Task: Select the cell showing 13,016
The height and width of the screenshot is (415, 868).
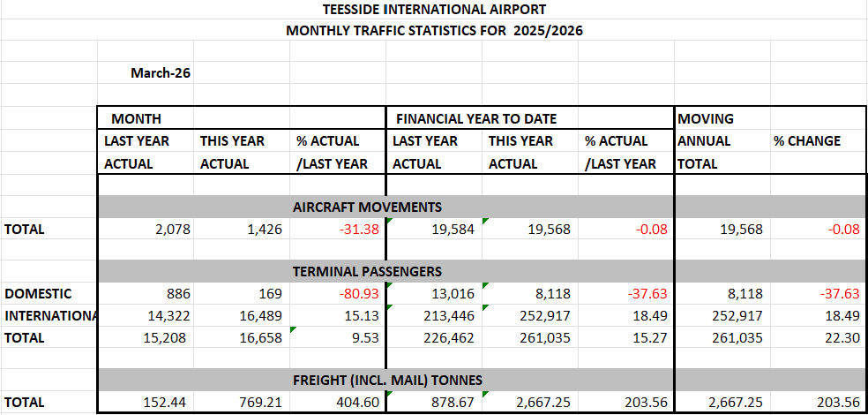Action: [x=434, y=294]
